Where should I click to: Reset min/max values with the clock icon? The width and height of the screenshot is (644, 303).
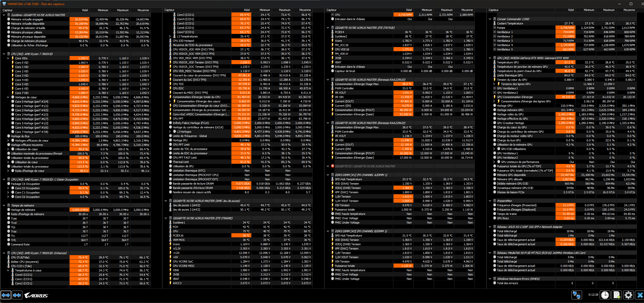click(x=605, y=295)
